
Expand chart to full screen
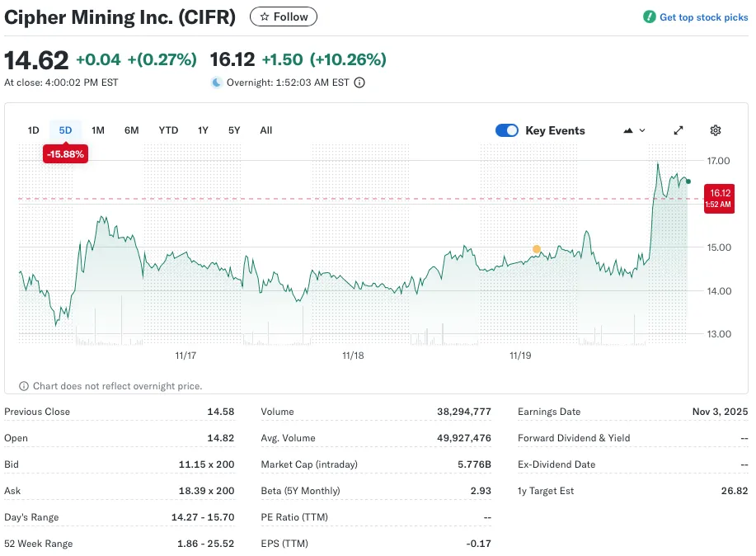click(679, 130)
